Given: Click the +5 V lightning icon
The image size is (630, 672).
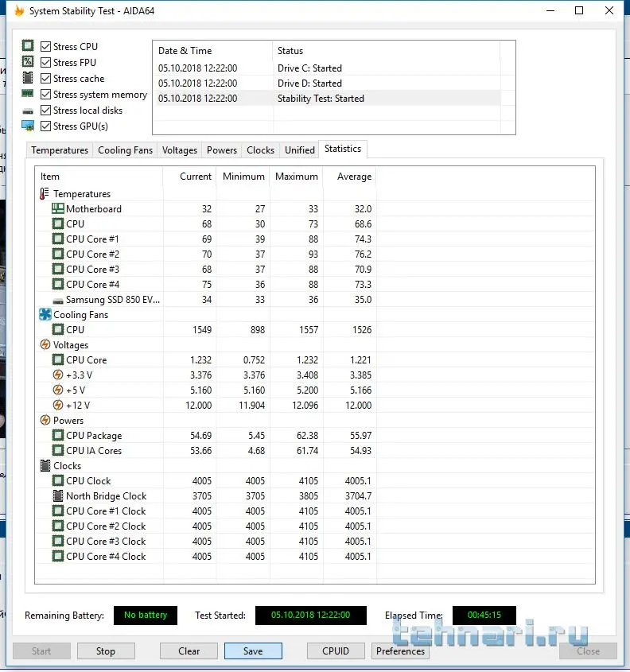Looking at the screenshot, I should click(58, 390).
